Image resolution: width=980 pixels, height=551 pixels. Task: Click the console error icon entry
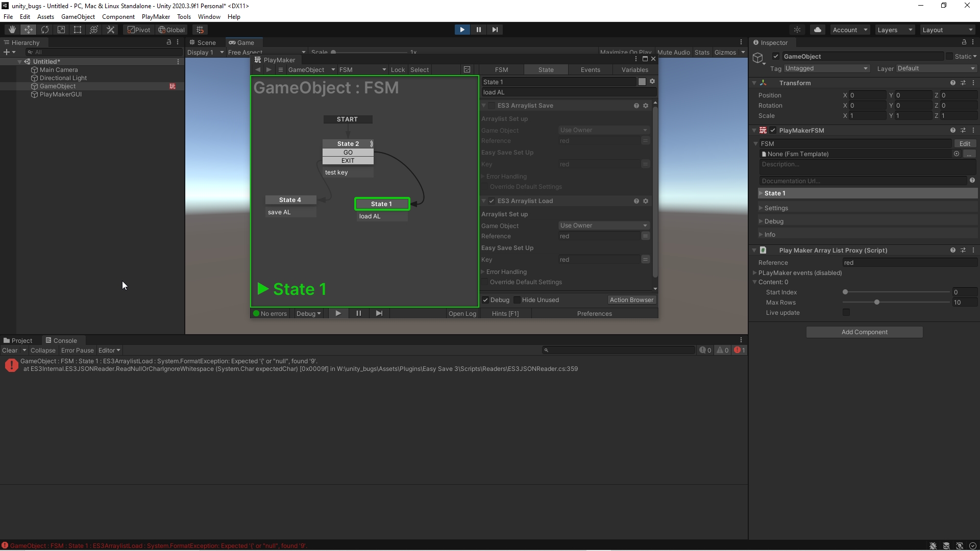11,365
